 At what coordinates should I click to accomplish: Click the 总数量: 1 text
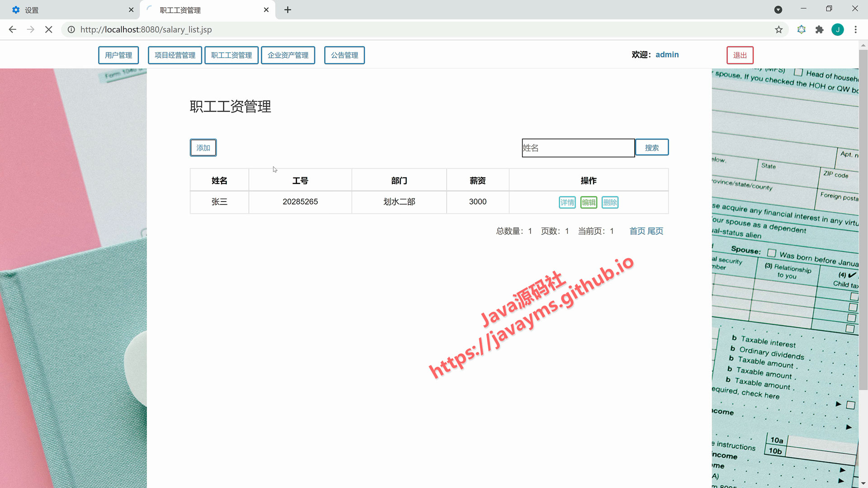[x=514, y=231]
